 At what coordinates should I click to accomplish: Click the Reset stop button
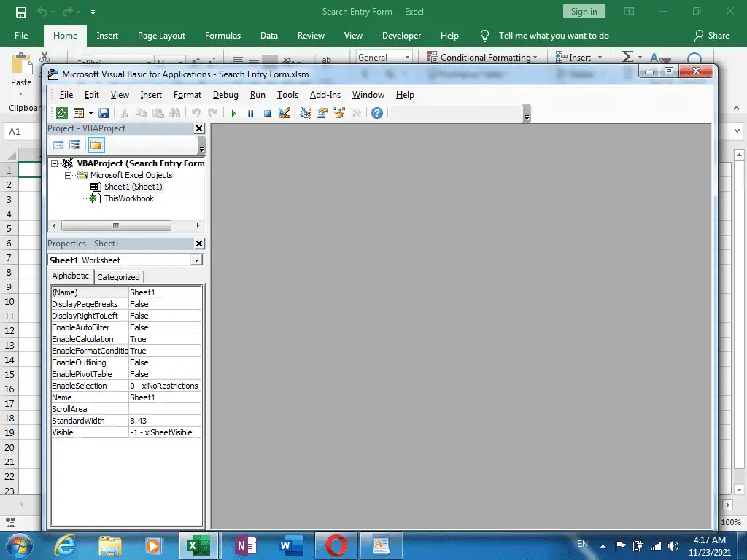click(x=267, y=113)
